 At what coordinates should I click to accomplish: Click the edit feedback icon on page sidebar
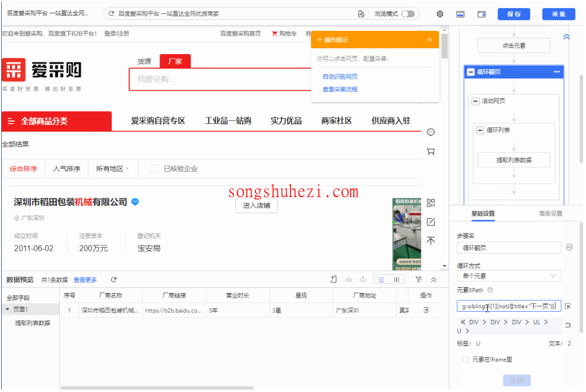pos(431,222)
